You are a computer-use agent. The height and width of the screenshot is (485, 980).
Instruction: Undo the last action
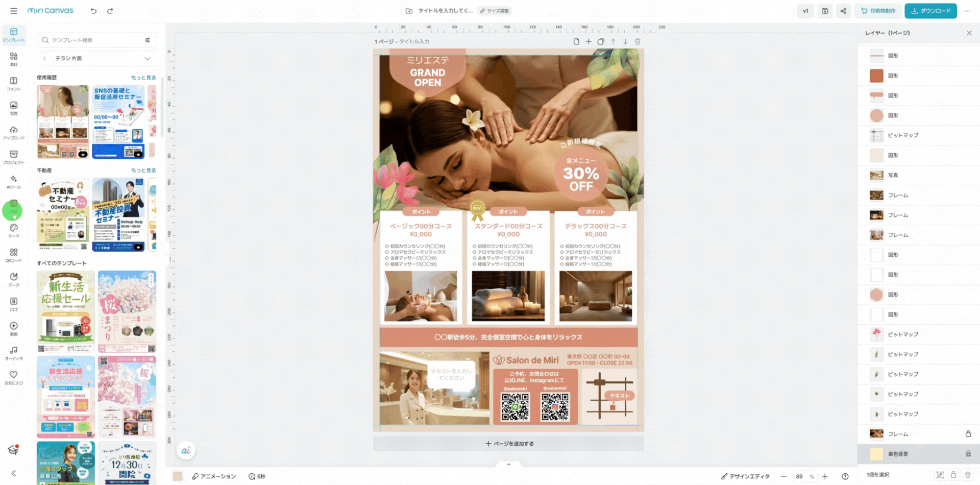(93, 11)
